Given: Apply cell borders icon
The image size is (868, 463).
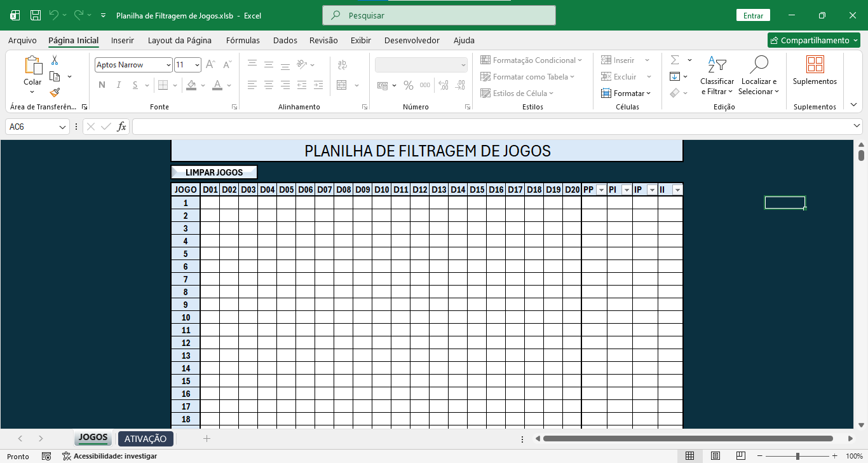Looking at the screenshot, I should tap(163, 85).
